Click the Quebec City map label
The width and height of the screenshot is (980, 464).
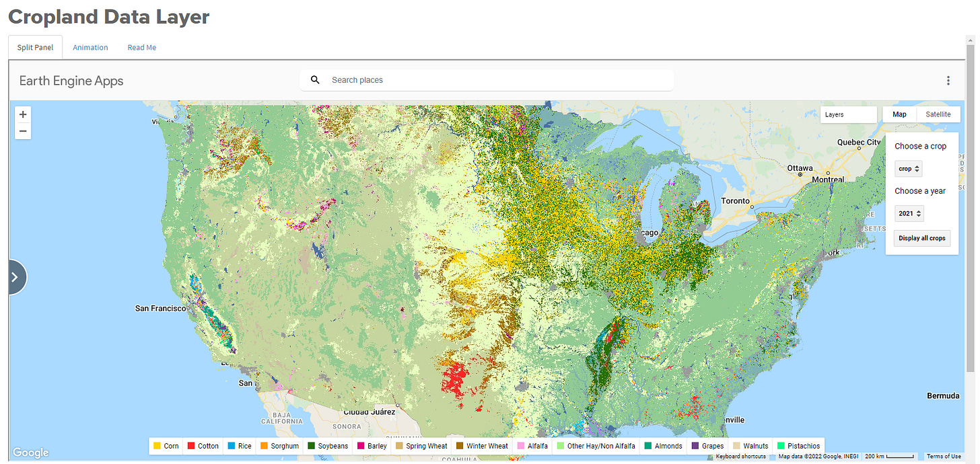pos(858,143)
